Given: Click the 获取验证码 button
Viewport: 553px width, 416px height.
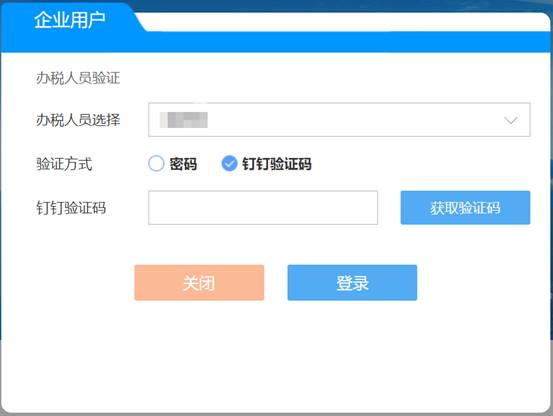Looking at the screenshot, I should [x=465, y=208].
